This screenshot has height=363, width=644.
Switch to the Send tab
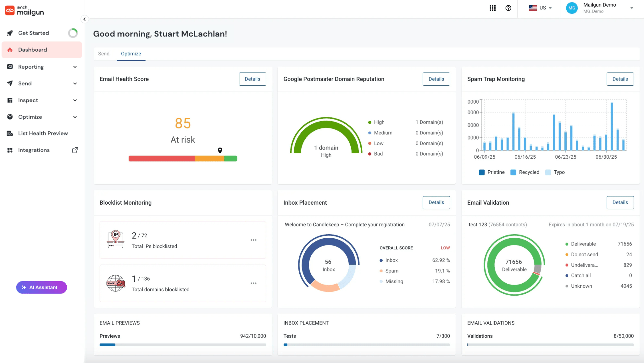click(x=104, y=54)
